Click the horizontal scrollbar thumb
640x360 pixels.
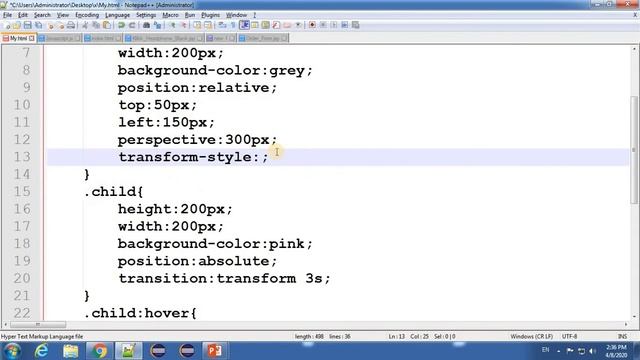(38, 324)
